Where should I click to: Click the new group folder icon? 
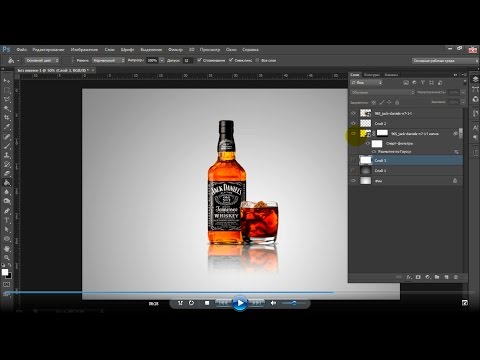point(437,277)
